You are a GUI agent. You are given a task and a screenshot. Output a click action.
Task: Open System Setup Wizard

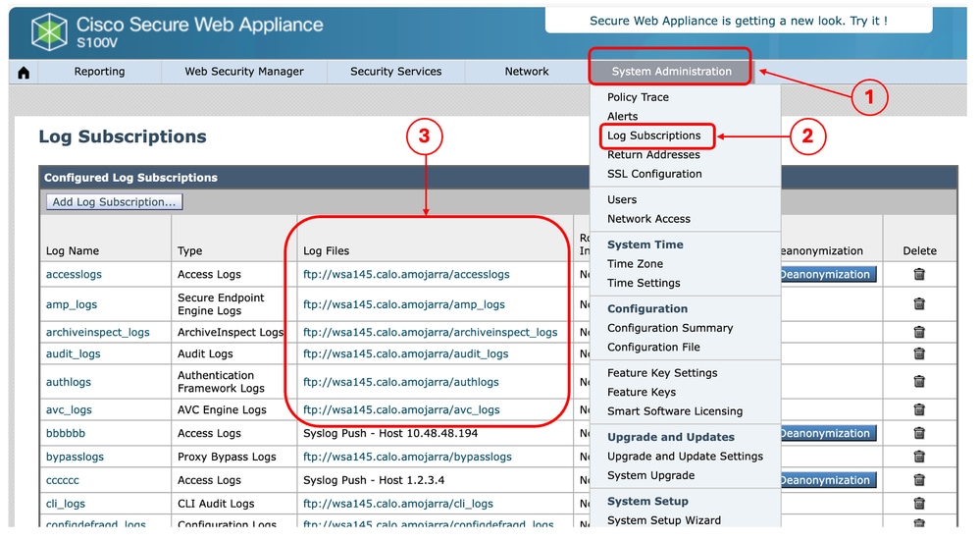coord(664,520)
